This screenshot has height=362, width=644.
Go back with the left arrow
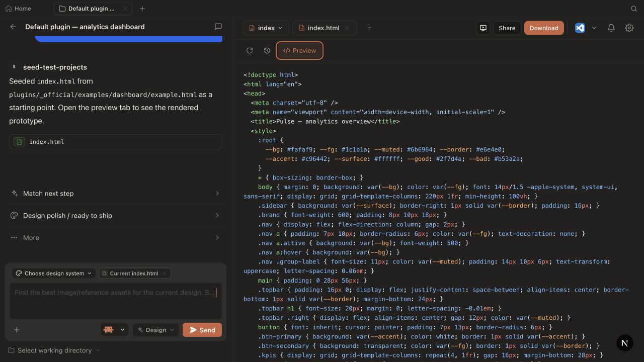click(x=13, y=27)
